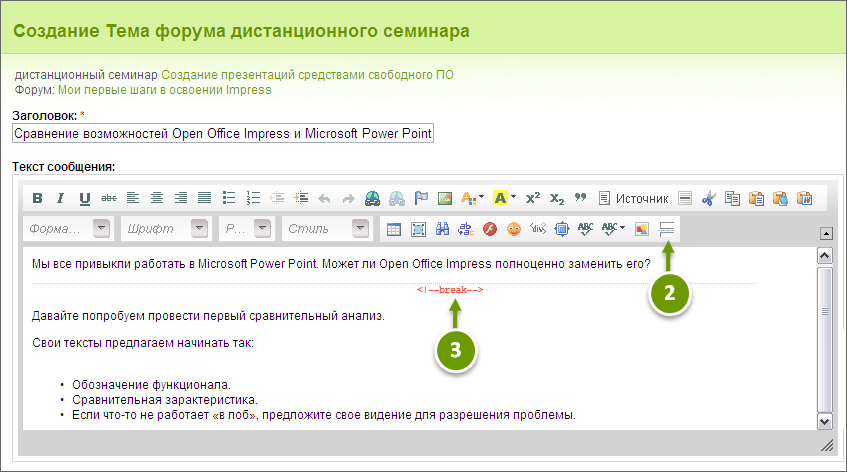
Task: Insert a hyperlink with the globe-chain icon
Action: [372, 198]
